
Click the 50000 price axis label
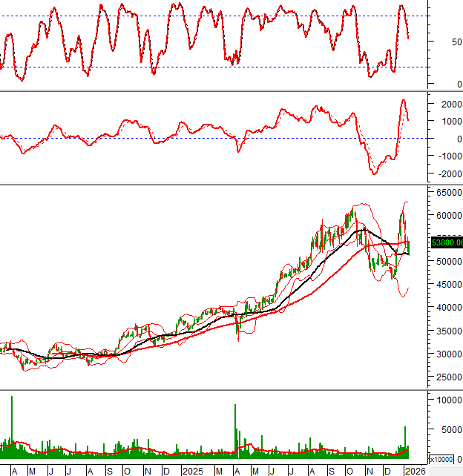(x=447, y=262)
